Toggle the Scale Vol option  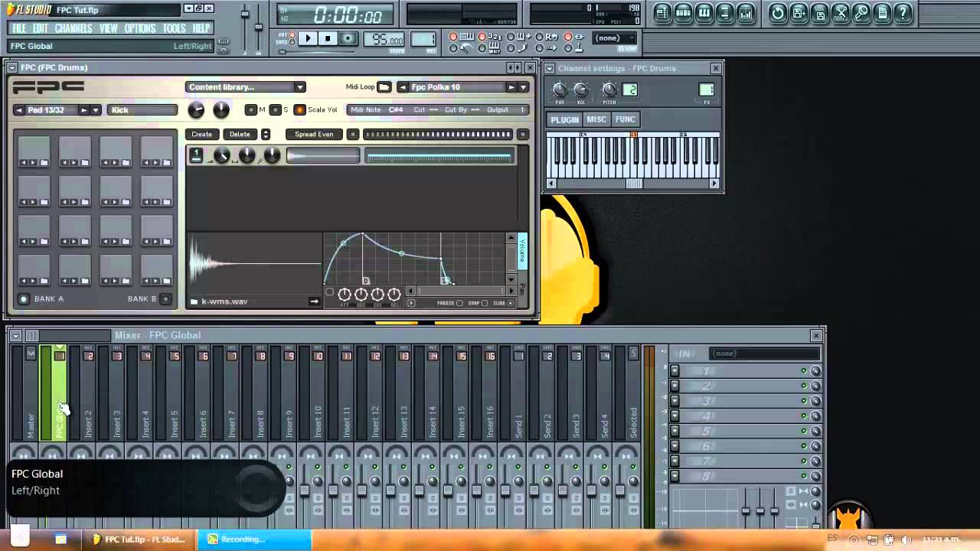(x=299, y=110)
